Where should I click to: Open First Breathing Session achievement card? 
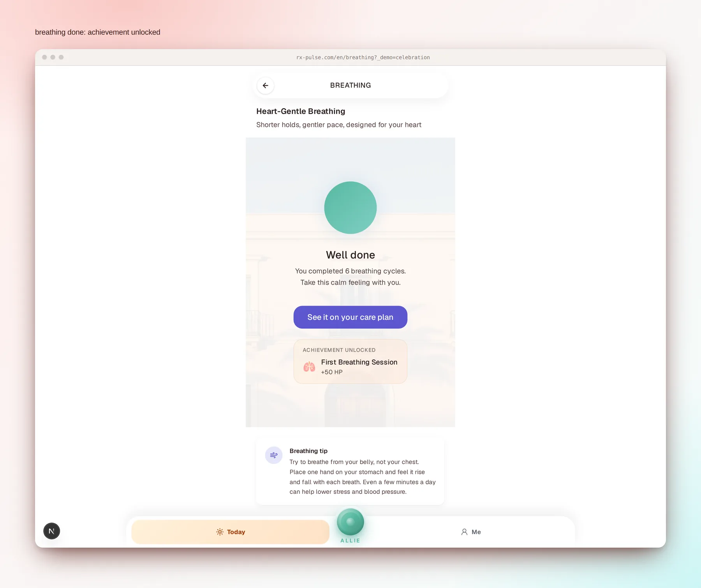350,361
